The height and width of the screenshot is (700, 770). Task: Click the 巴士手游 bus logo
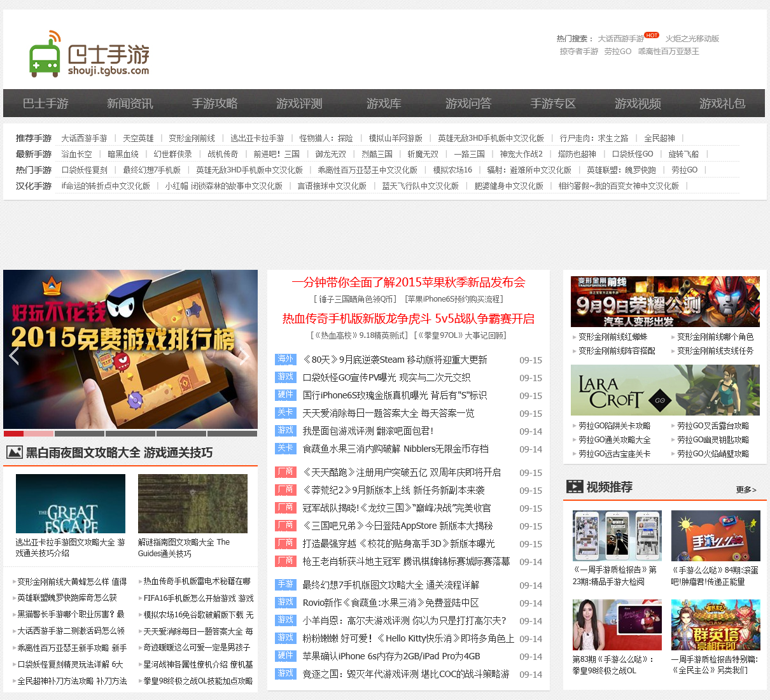point(90,54)
